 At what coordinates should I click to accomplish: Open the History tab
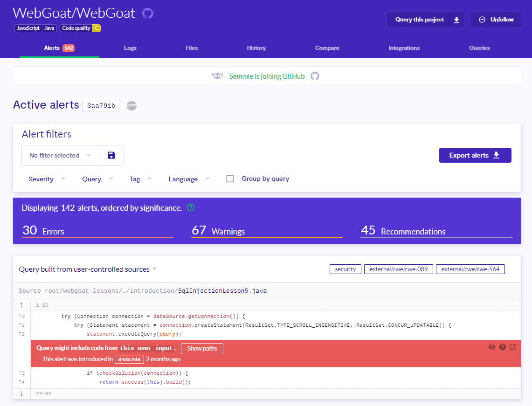tap(256, 48)
